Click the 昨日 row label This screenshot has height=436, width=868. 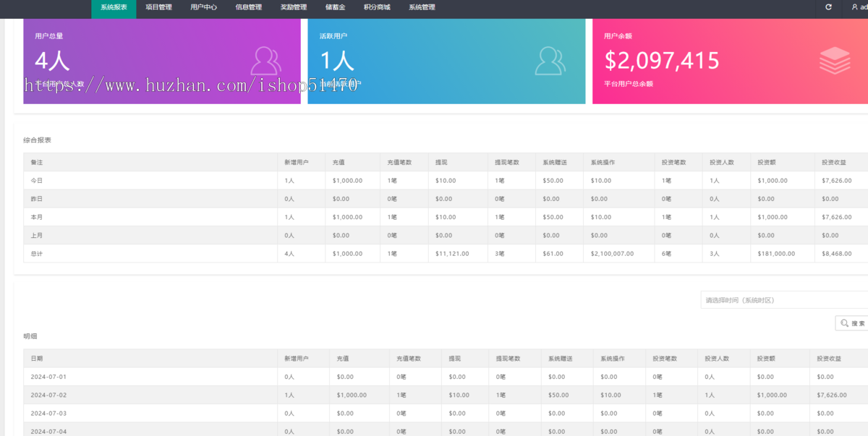point(36,199)
